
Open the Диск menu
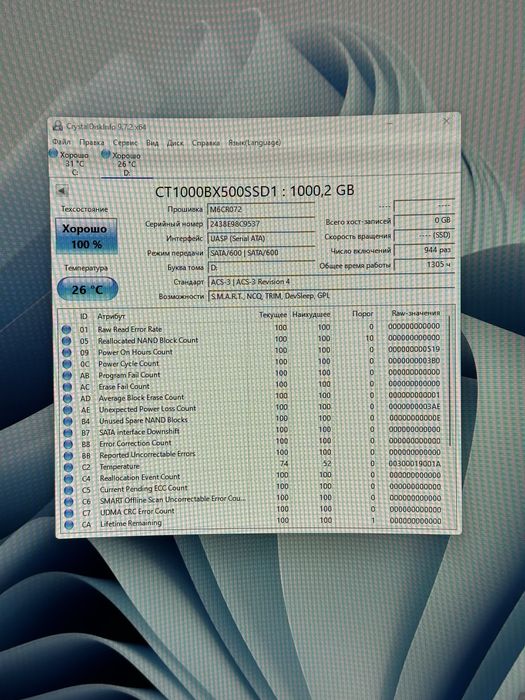(175, 142)
